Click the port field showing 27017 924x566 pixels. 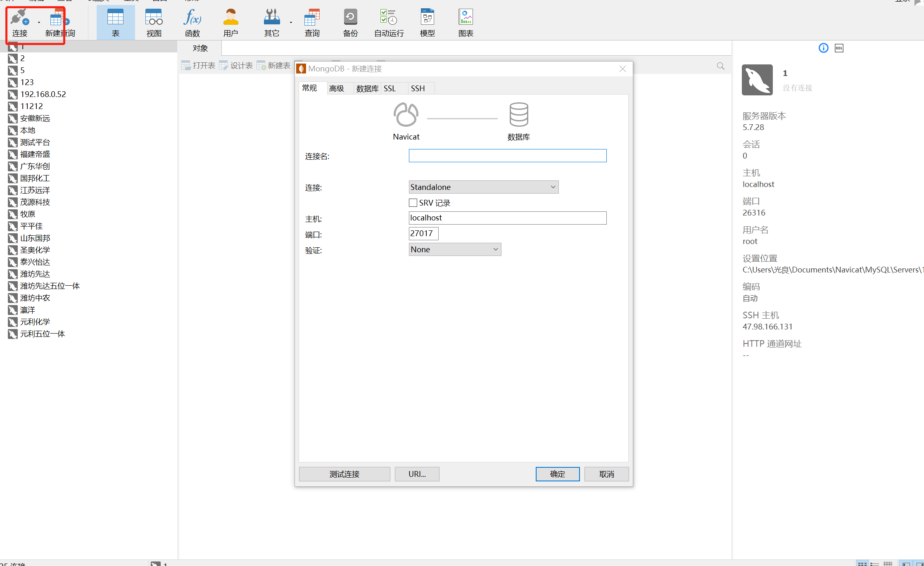(x=423, y=234)
